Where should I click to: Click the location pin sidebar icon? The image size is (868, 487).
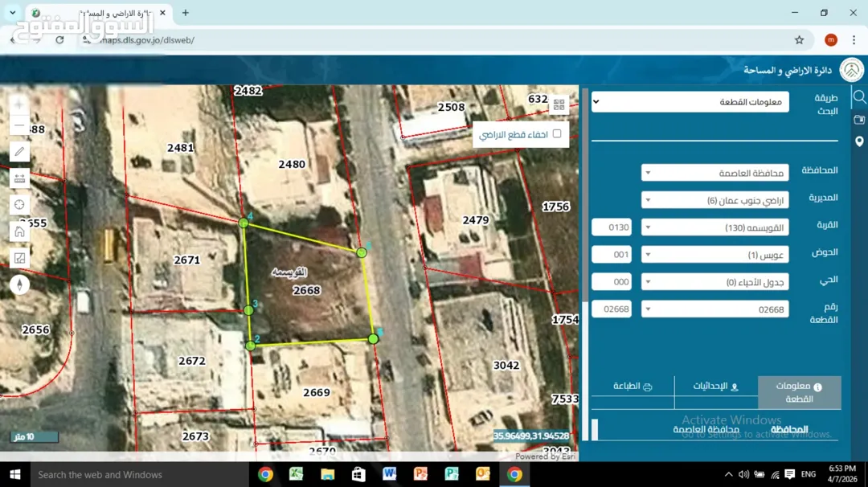(859, 141)
